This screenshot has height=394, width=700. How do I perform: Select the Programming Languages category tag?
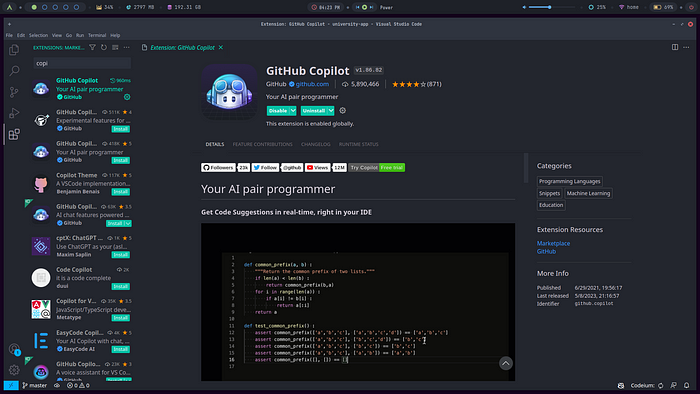pyautogui.click(x=569, y=181)
